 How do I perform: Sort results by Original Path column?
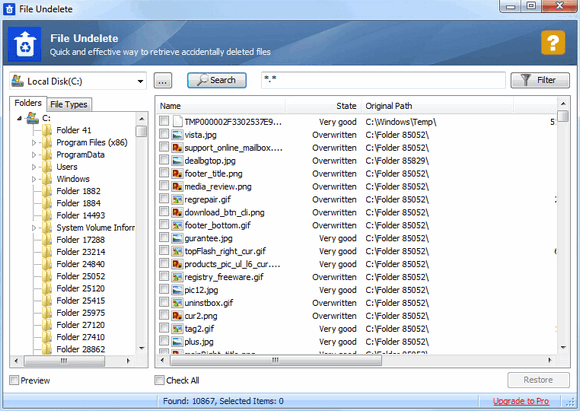click(437, 106)
